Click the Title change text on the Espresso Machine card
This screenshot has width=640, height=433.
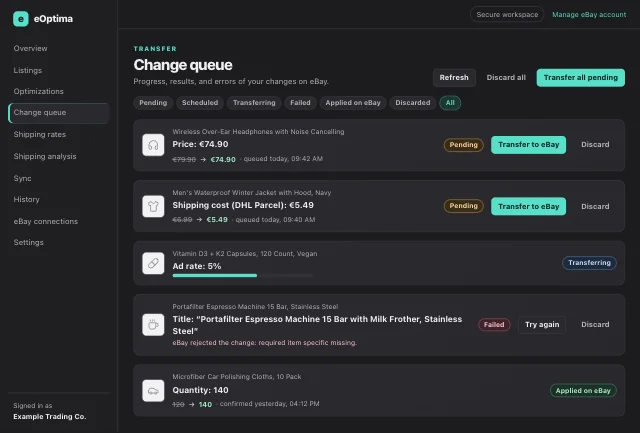point(317,325)
